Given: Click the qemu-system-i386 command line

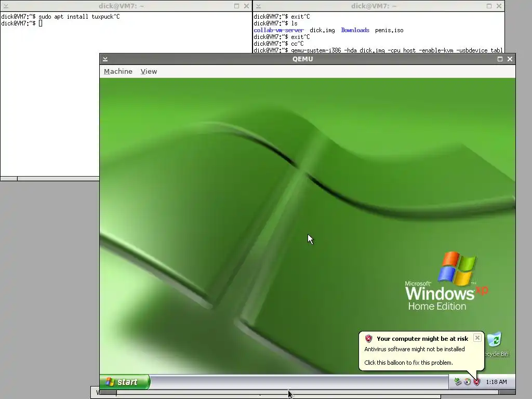Looking at the screenshot, I should (396, 50).
